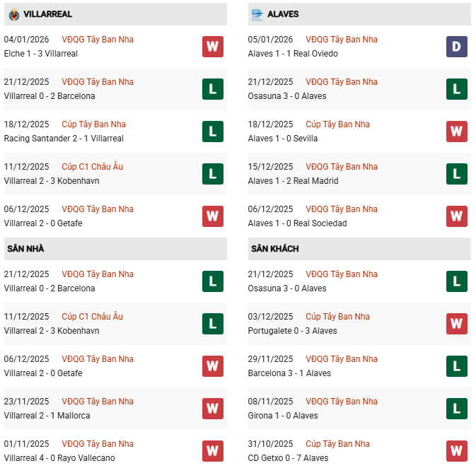Click the Alaves club crest icon
The image size is (476, 473).
(257, 14)
